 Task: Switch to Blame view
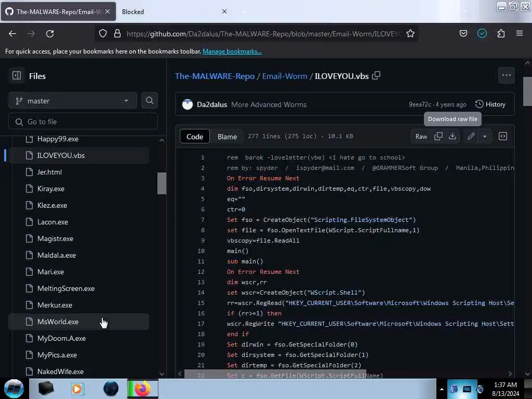click(x=227, y=137)
